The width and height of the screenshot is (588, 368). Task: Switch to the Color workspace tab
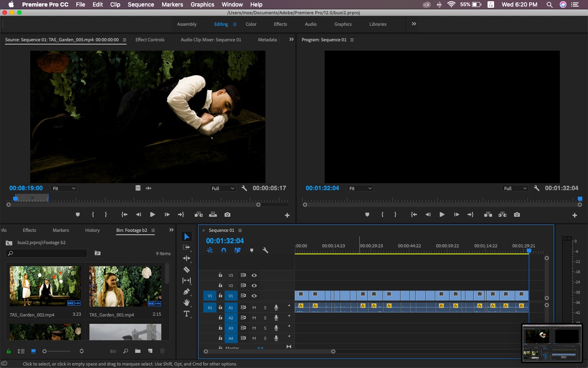[251, 24]
